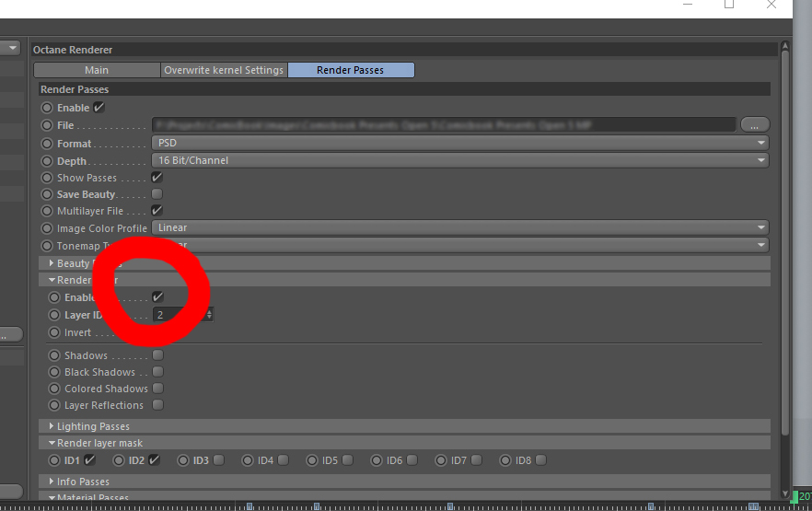This screenshot has height=511, width=812.
Task: Click into the File path field
Action: 444,125
